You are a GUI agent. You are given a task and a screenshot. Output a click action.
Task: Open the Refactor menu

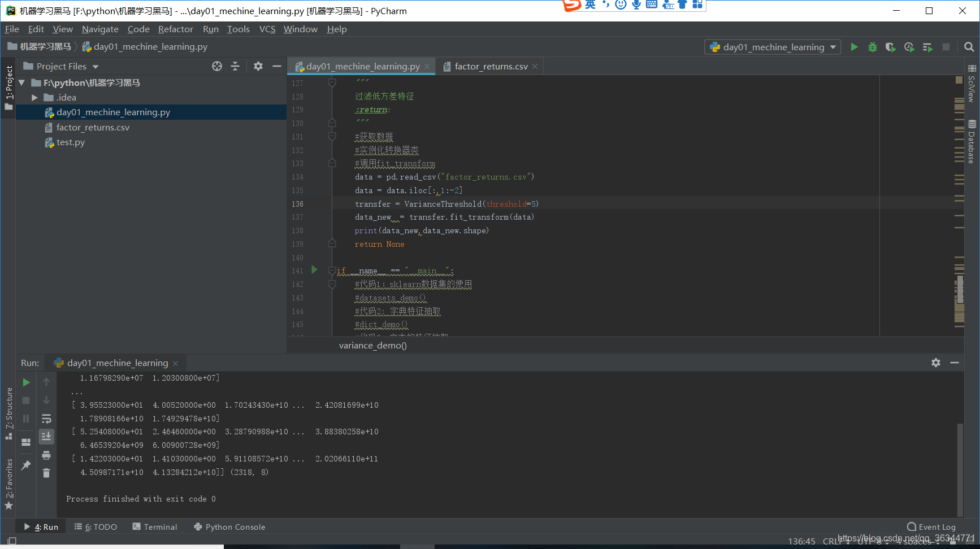point(175,29)
